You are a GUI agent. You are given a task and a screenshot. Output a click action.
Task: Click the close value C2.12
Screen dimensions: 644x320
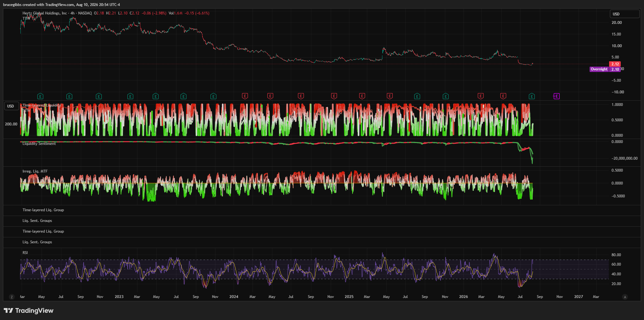tap(135, 13)
